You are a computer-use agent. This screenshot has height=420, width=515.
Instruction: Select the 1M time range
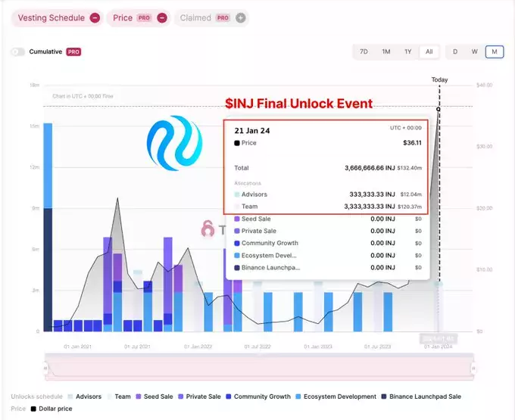click(x=386, y=52)
